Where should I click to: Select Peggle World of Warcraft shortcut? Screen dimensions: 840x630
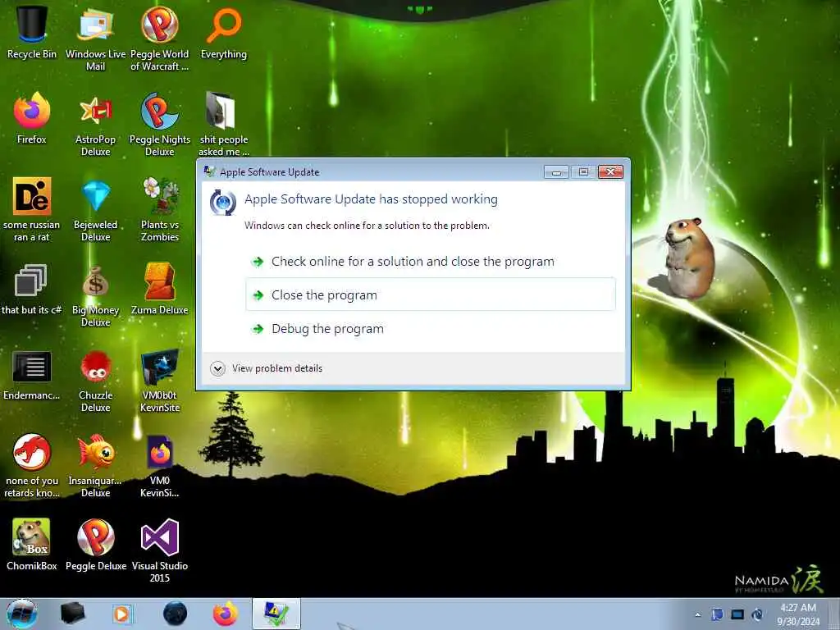[x=160, y=38]
